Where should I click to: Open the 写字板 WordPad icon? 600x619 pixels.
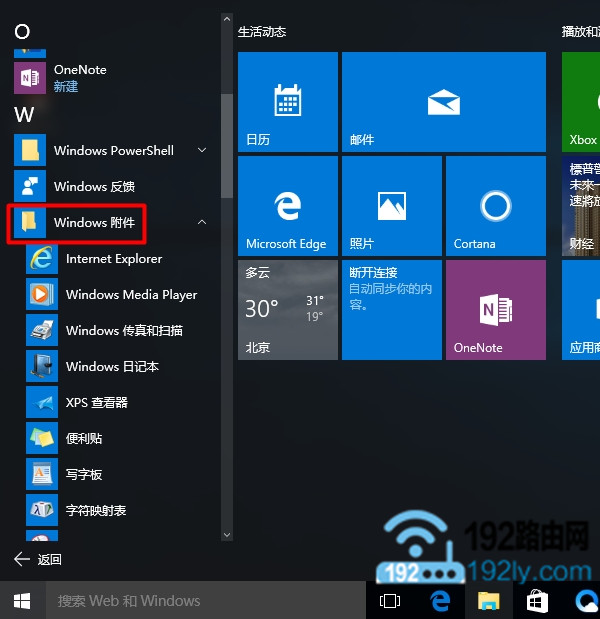click(x=42, y=474)
